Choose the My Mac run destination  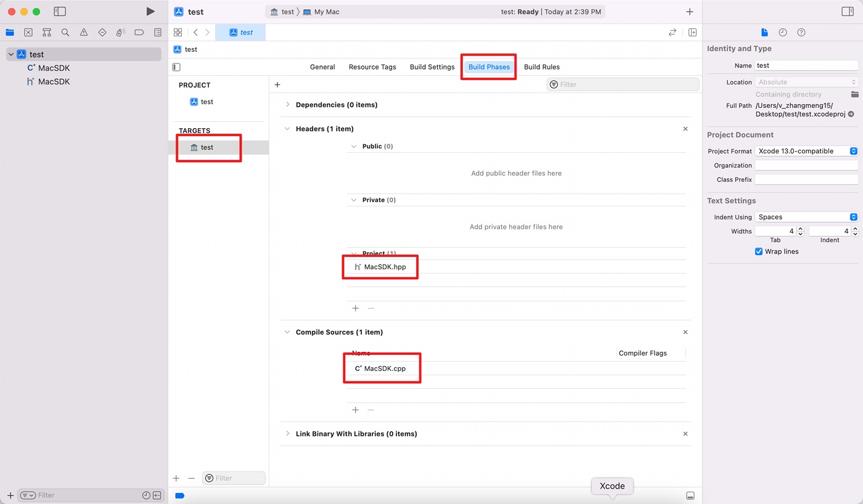[321, 12]
